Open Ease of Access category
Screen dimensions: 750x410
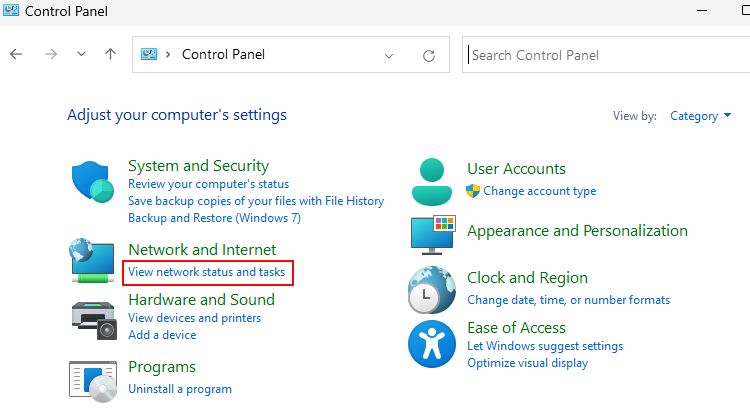(517, 328)
